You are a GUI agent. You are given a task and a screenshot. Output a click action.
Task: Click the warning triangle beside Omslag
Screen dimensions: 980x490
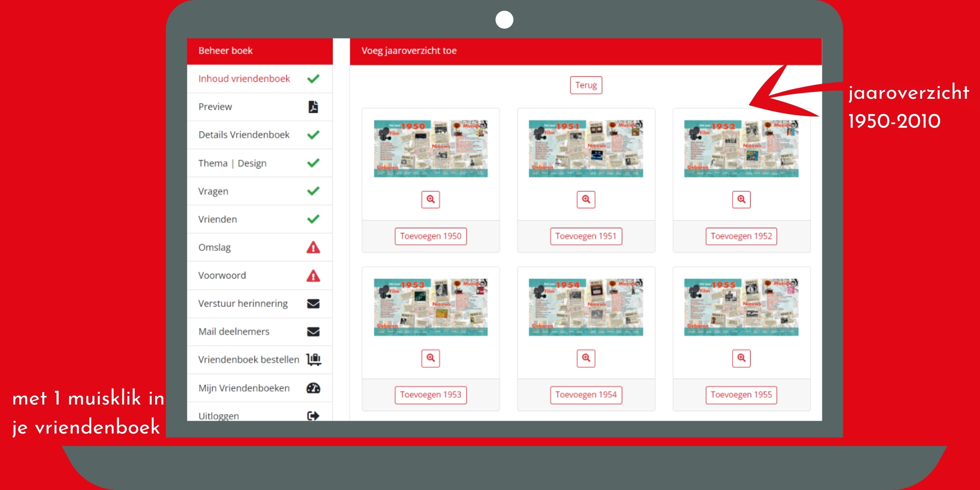[313, 247]
